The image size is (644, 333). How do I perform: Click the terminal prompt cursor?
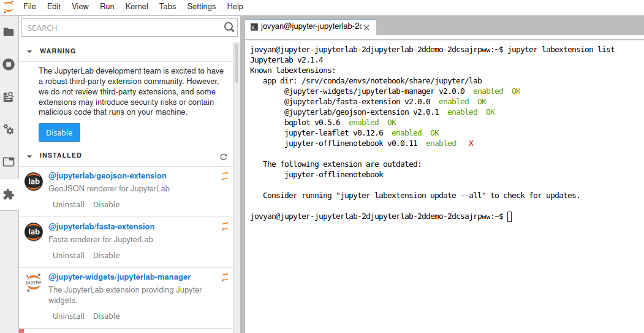509,216
